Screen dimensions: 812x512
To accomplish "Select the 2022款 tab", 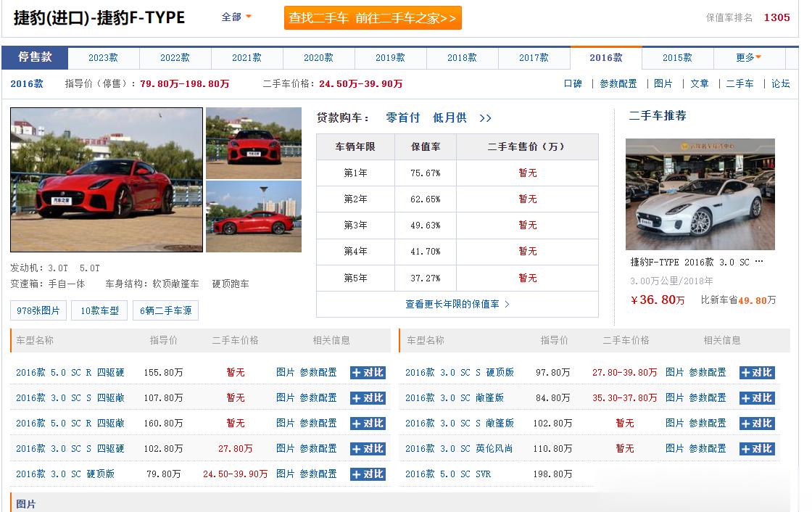I will point(175,58).
